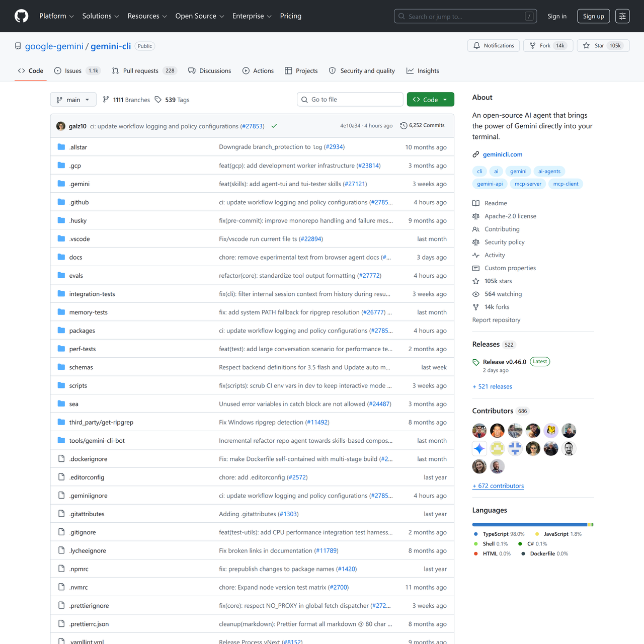Click the Go to file search box
Screen dimensions: 644x644
point(350,100)
